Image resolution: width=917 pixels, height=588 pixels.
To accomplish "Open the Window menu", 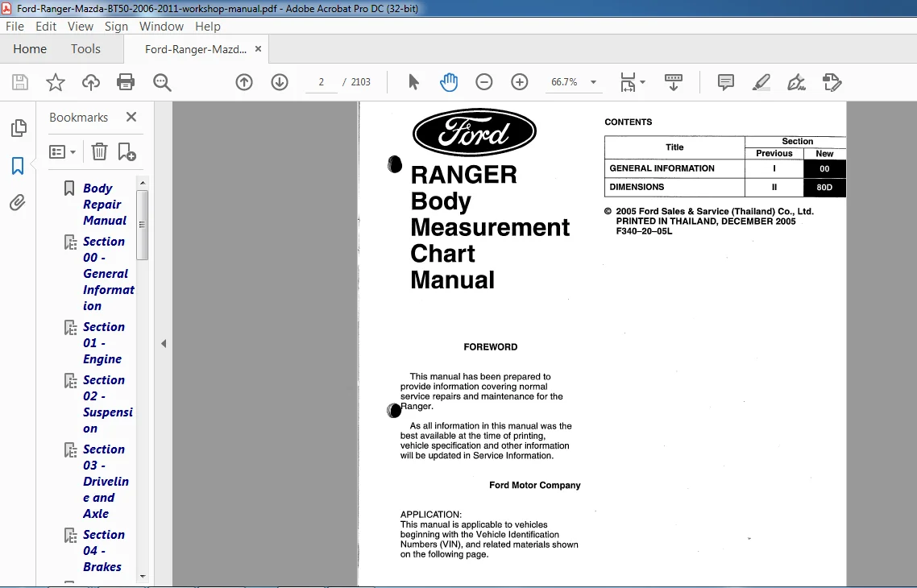I will tap(161, 27).
